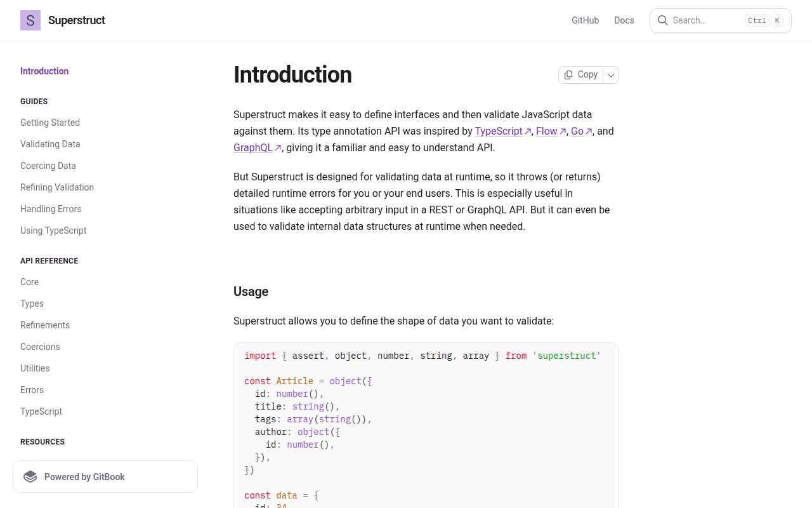The width and height of the screenshot is (812, 508).
Task: Click the Ctrl K shortcut hint
Action: coord(764,20)
